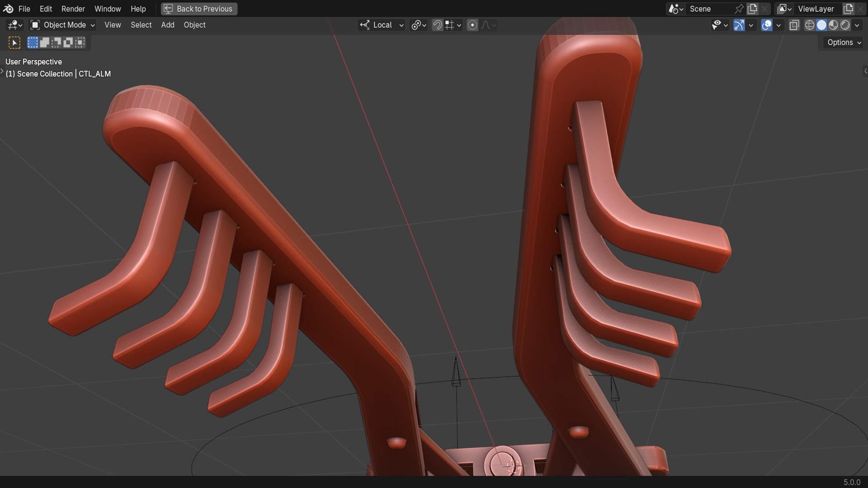
Task: Open the Window menu
Action: click(108, 9)
